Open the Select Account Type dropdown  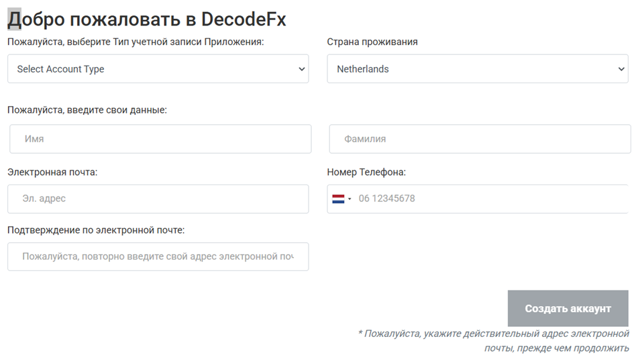point(158,69)
